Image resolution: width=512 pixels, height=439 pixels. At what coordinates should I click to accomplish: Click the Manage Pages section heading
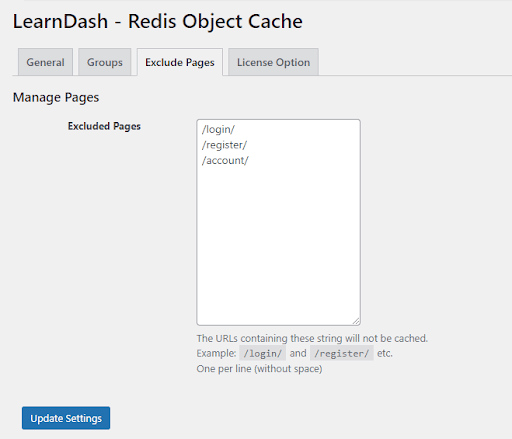tap(56, 97)
